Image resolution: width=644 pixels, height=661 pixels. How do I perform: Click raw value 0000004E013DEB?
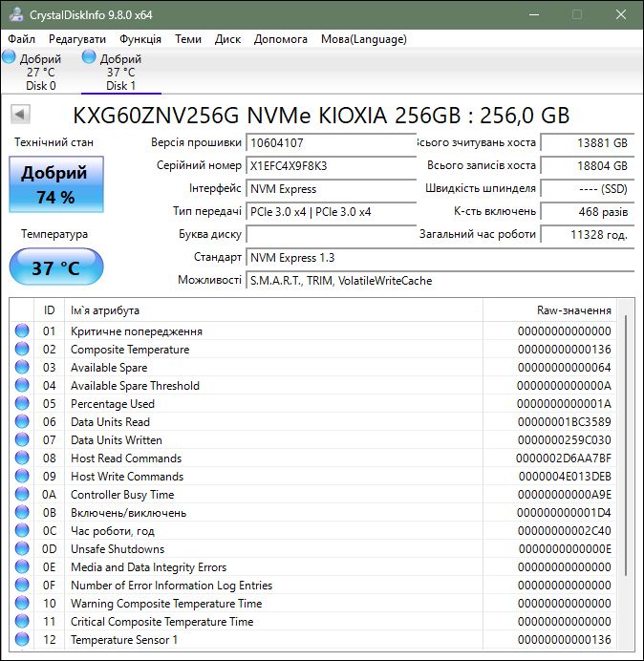click(x=565, y=477)
